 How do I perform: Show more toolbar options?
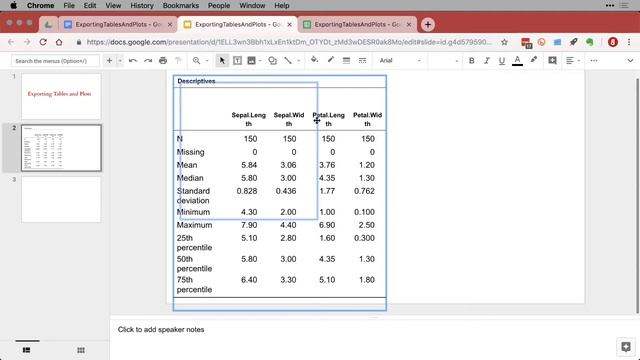(594, 60)
